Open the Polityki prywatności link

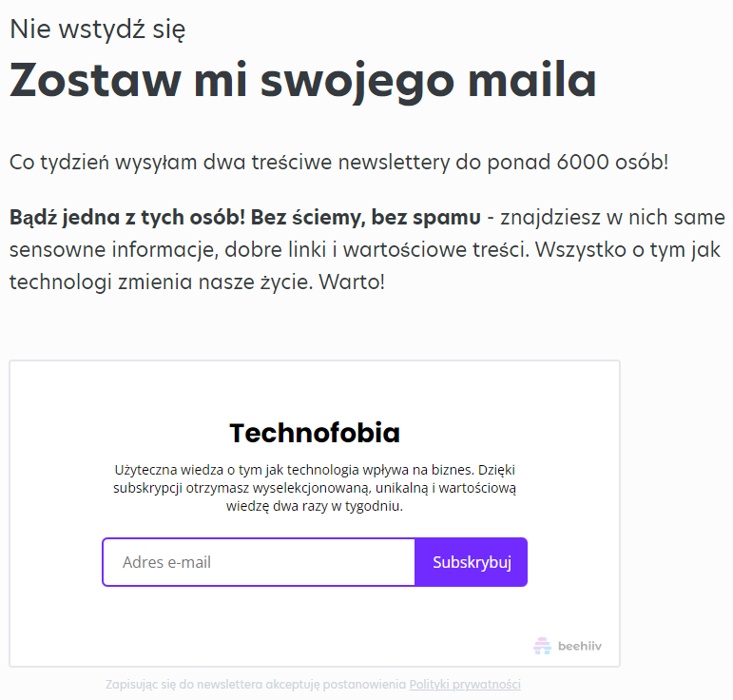pos(465,685)
